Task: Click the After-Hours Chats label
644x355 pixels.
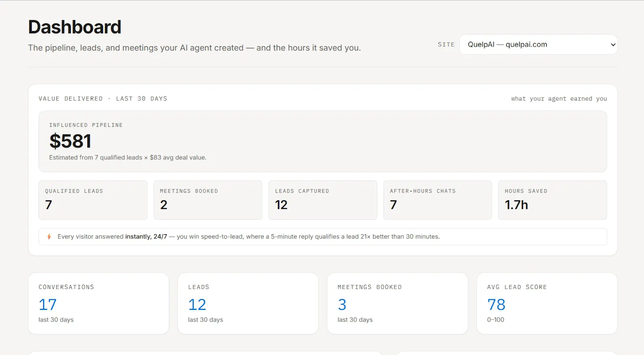Action: click(x=423, y=191)
